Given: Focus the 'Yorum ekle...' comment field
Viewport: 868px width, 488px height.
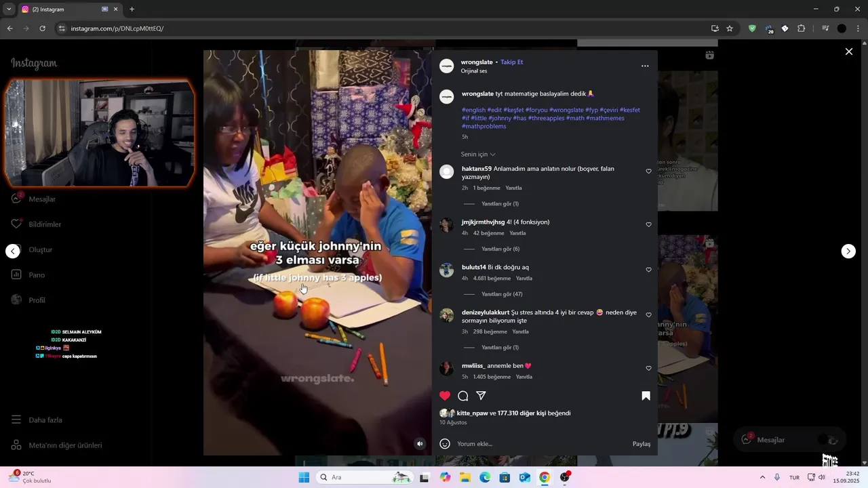Looking at the screenshot, I should tap(540, 444).
